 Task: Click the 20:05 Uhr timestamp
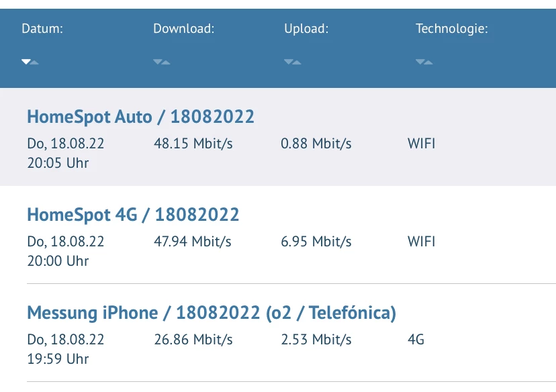point(58,163)
